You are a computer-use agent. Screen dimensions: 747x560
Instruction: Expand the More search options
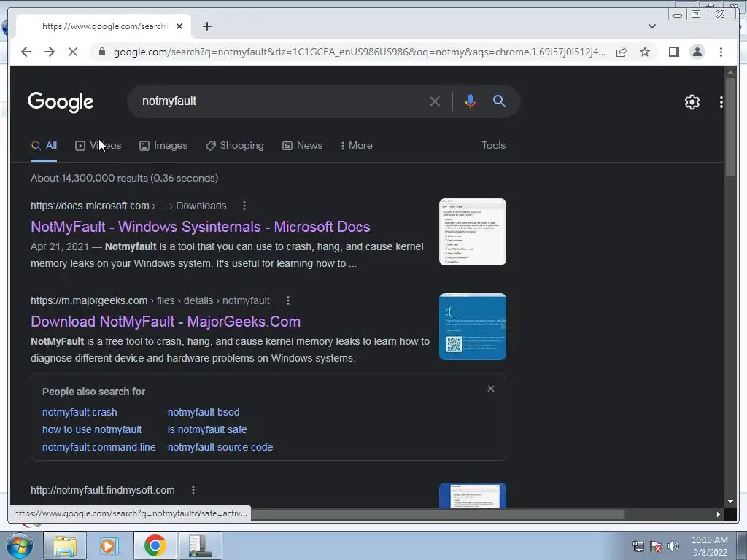356,146
